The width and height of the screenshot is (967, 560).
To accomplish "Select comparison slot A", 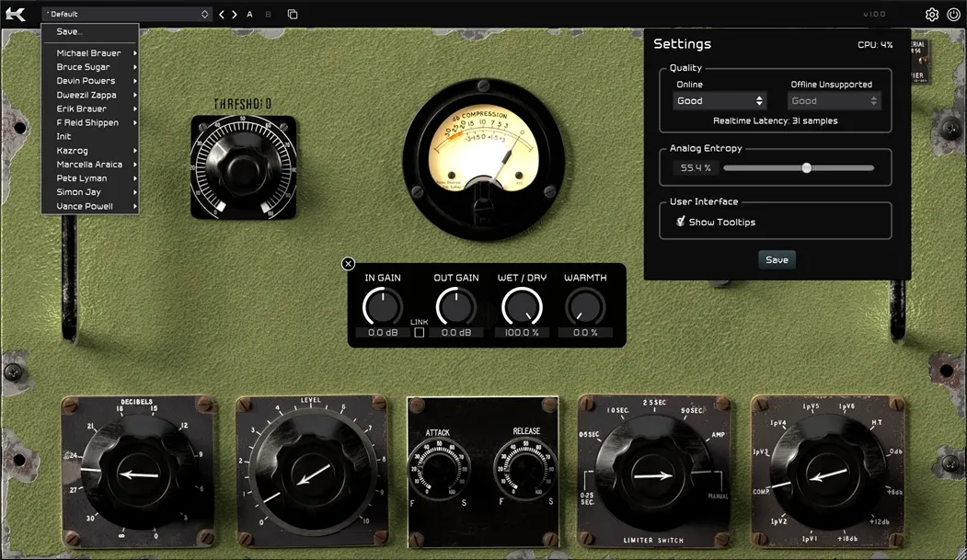I will click(248, 14).
